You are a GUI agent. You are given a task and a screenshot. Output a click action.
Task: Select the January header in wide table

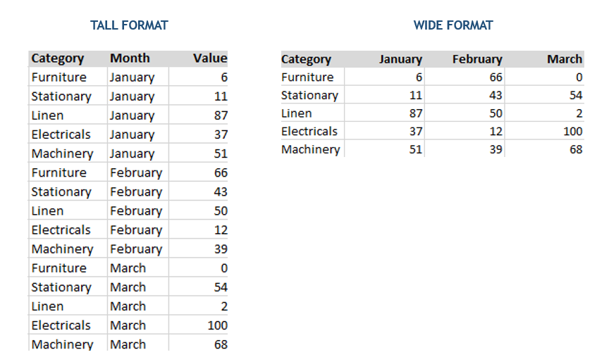click(400, 59)
